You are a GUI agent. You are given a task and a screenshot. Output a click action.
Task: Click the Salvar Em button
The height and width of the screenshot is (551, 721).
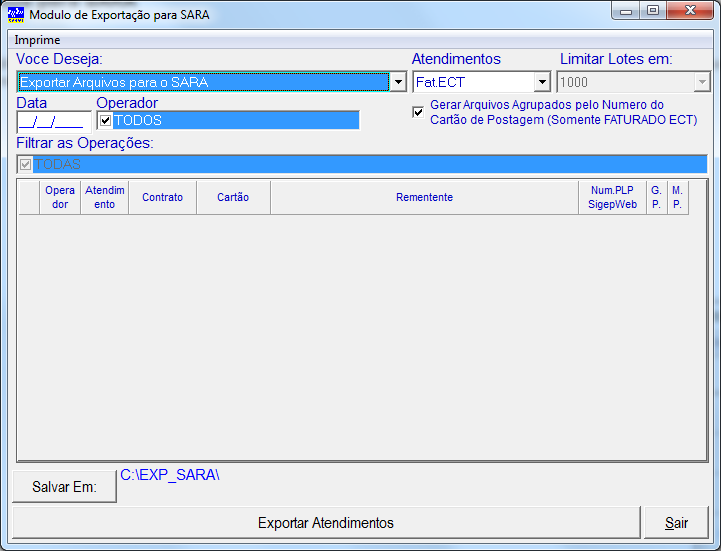coord(64,487)
